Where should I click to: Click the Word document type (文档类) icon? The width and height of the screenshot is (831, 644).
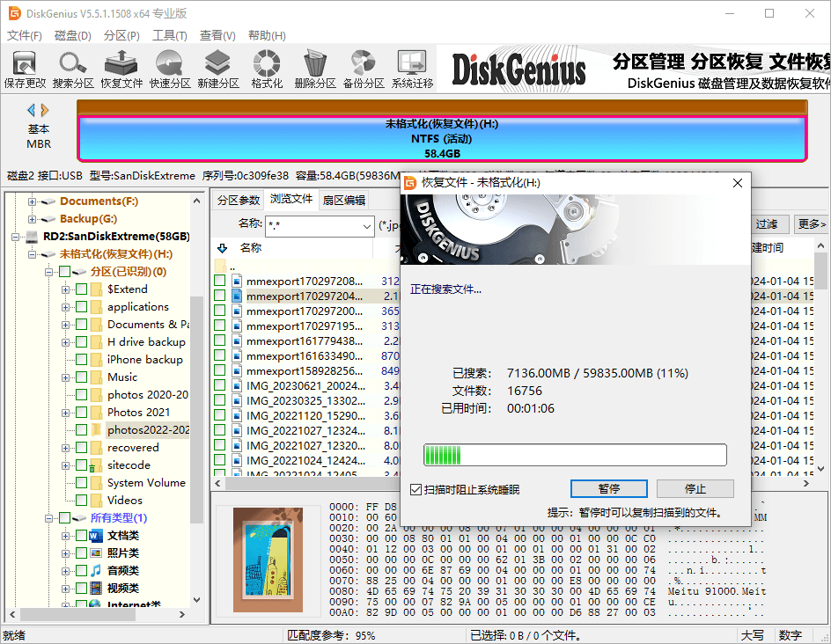(96, 536)
